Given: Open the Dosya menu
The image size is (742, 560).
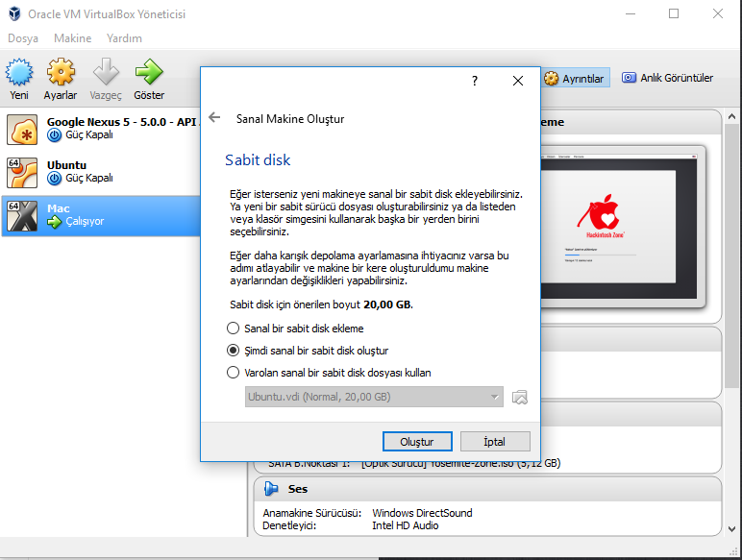Looking at the screenshot, I should [23, 38].
